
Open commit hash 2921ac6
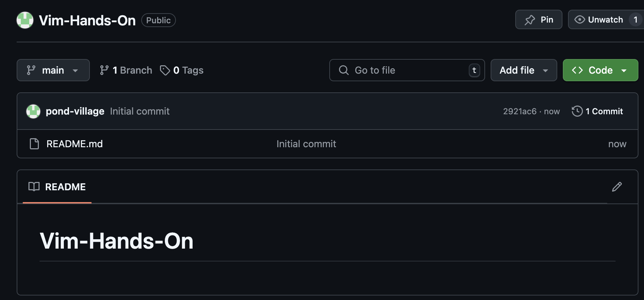(520, 111)
